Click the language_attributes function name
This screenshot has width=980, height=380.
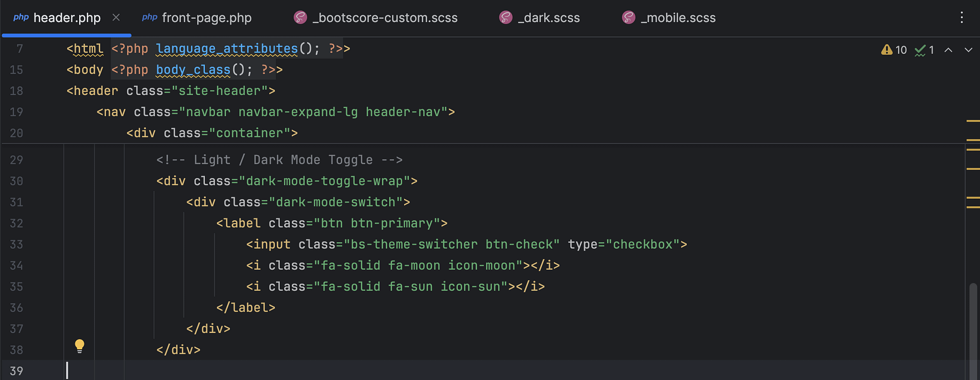pyautogui.click(x=226, y=49)
